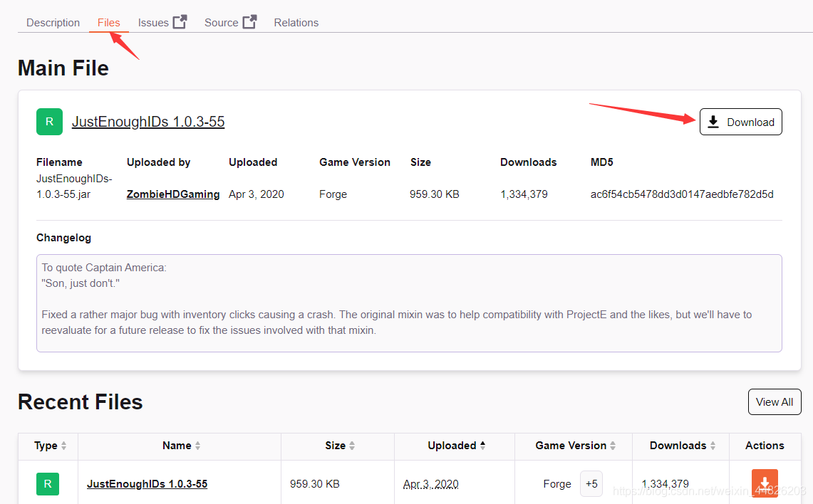Open the Source external link tab
The height and width of the screenshot is (504, 813).
point(230,22)
